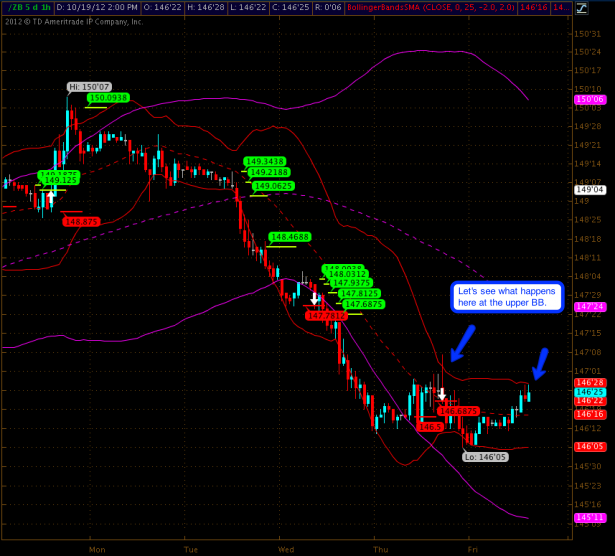
Task: Click the magenta 145'11 axis tag
Action: (x=589, y=518)
